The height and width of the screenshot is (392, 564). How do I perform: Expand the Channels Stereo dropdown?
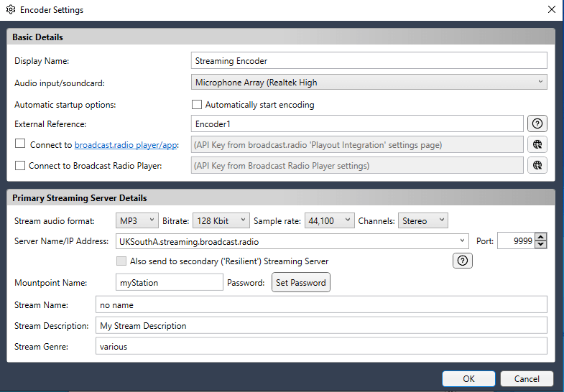pos(422,220)
